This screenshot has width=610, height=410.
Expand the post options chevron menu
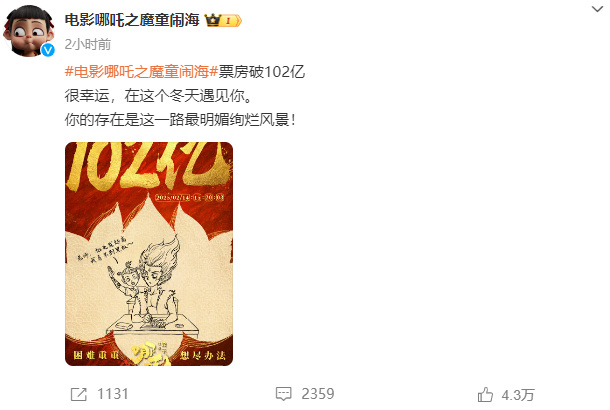tap(597, 9)
